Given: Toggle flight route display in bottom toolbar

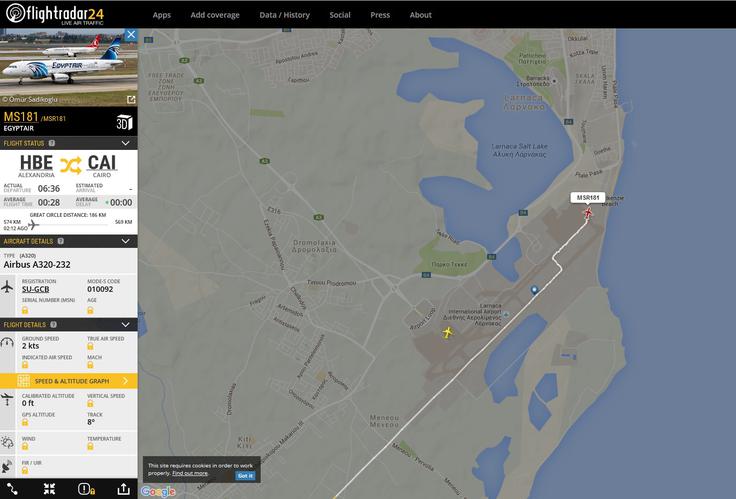Looking at the screenshot, I should pyautogui.click(x=12, y=489).
